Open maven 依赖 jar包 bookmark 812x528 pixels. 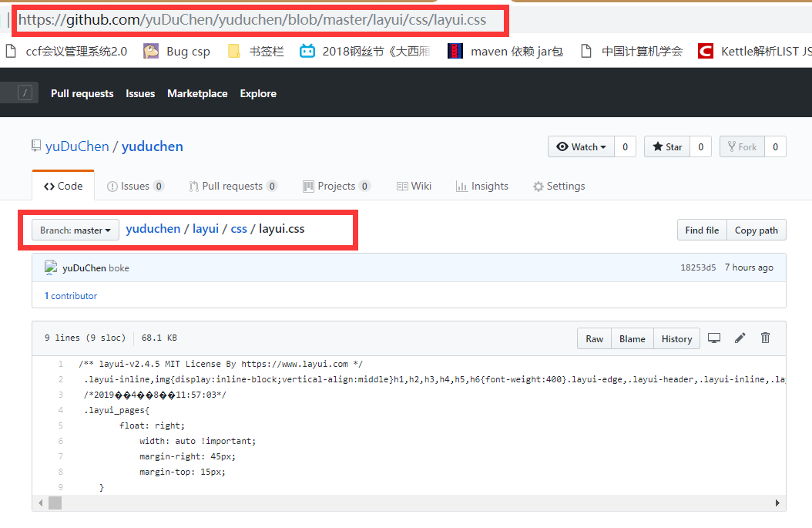(x=505, y=52)
